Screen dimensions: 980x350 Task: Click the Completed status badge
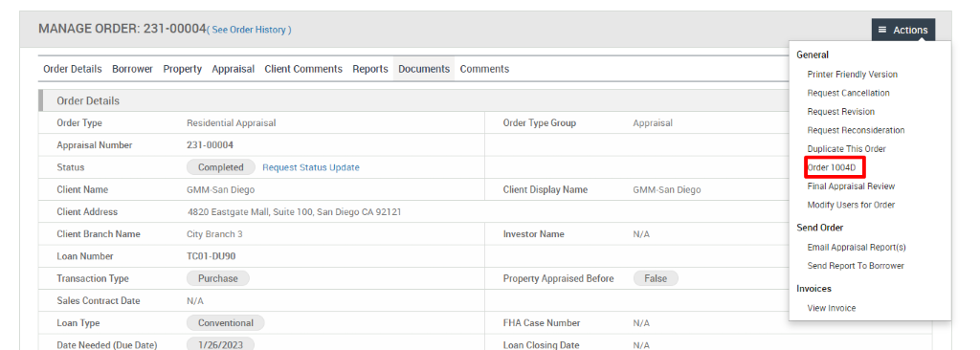coord(221,167)
